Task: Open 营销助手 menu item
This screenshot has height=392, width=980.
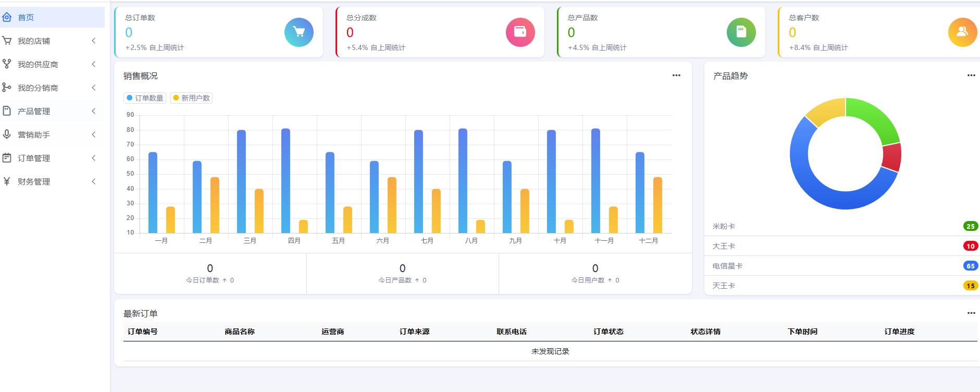Action: pos(52,134)
